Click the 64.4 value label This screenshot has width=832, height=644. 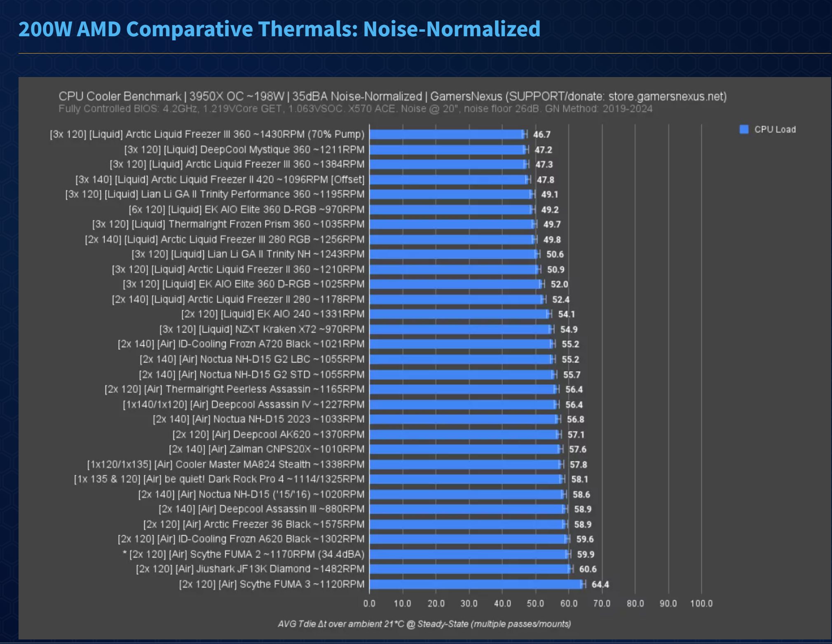600,584
